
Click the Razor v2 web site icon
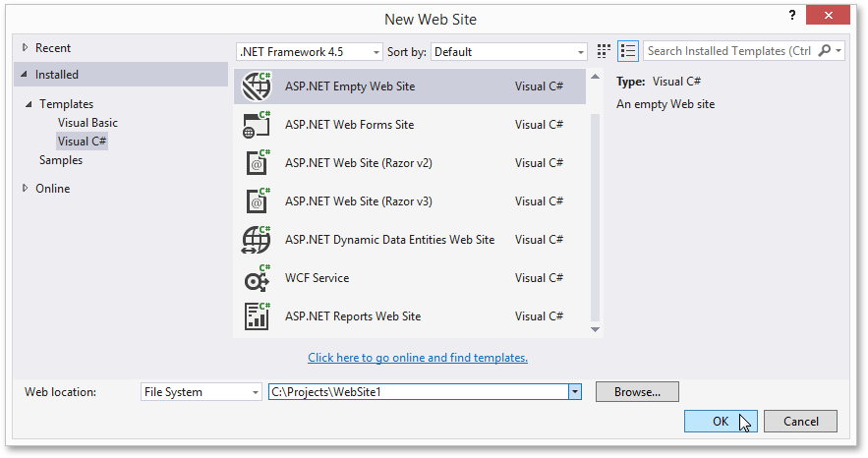[x=257, y=163]
